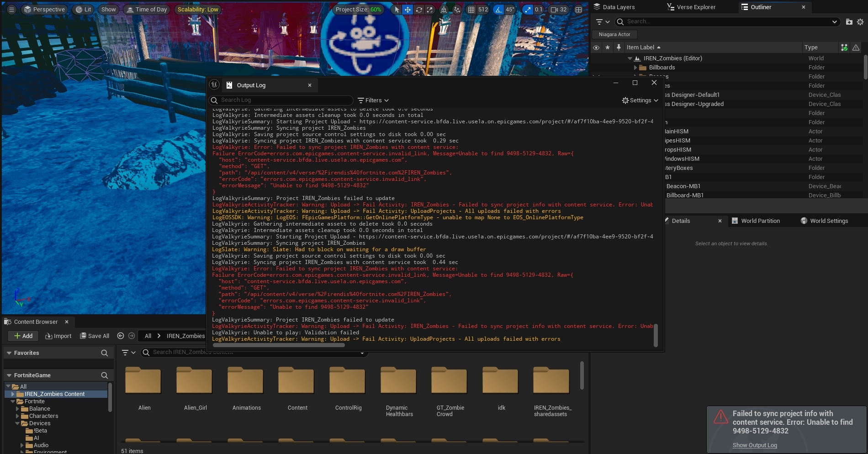Open camera speed 32 setting
This screenshot has width=868, height=454.
[558, 10]
